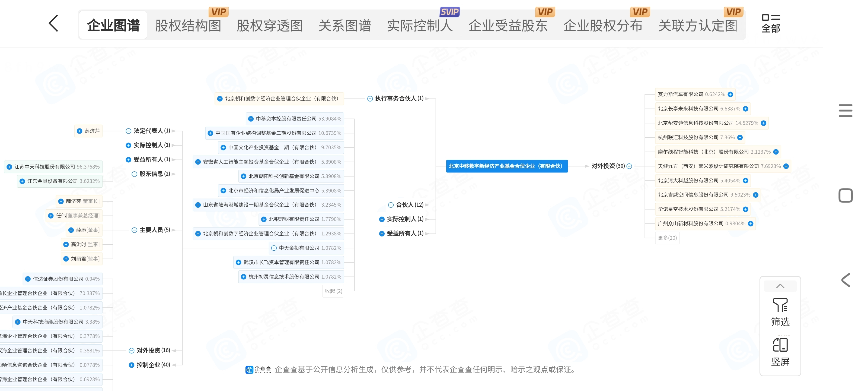Go back with the top-left arrow
This screenshot has height=391, width=868.
54,24
